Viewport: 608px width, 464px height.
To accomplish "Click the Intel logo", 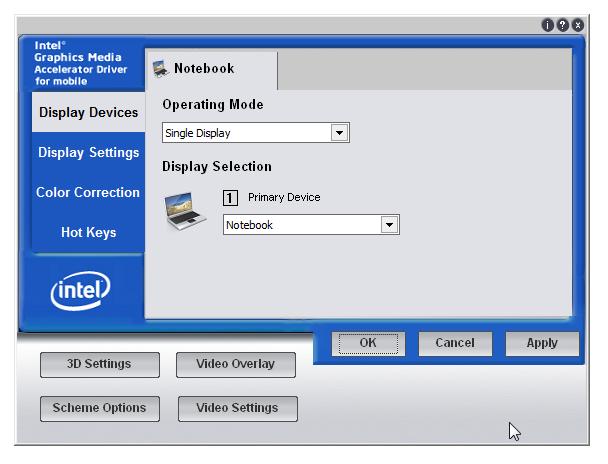I will (x=80, y=290).
